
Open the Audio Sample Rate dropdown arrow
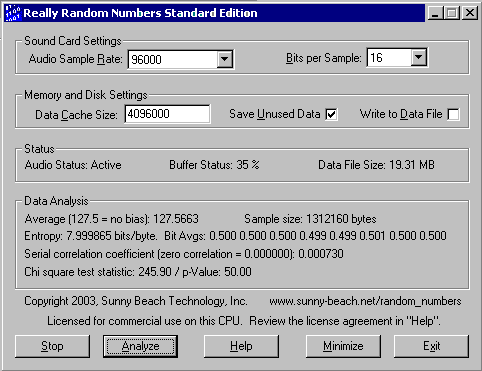tap(224, 59)
